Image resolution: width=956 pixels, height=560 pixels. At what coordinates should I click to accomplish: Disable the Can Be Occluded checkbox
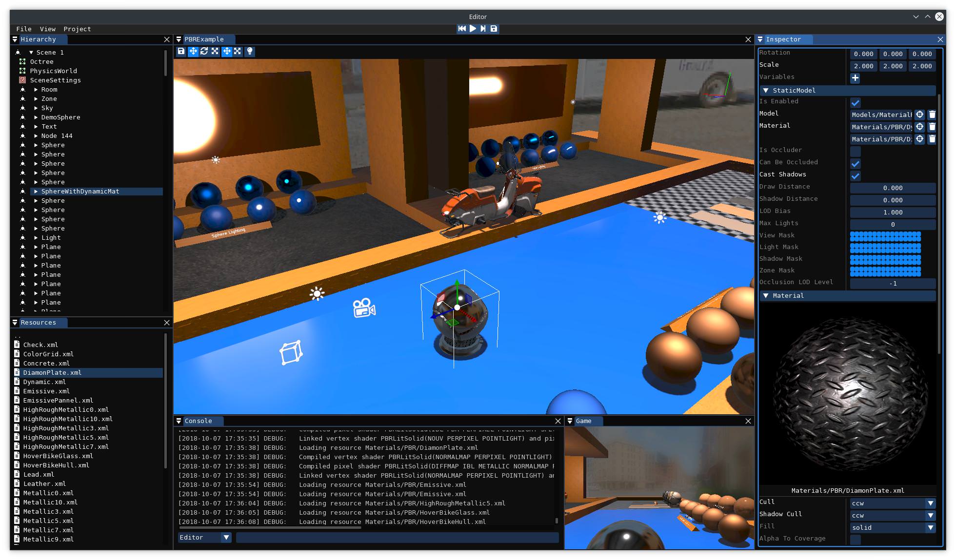pos(855,164)
